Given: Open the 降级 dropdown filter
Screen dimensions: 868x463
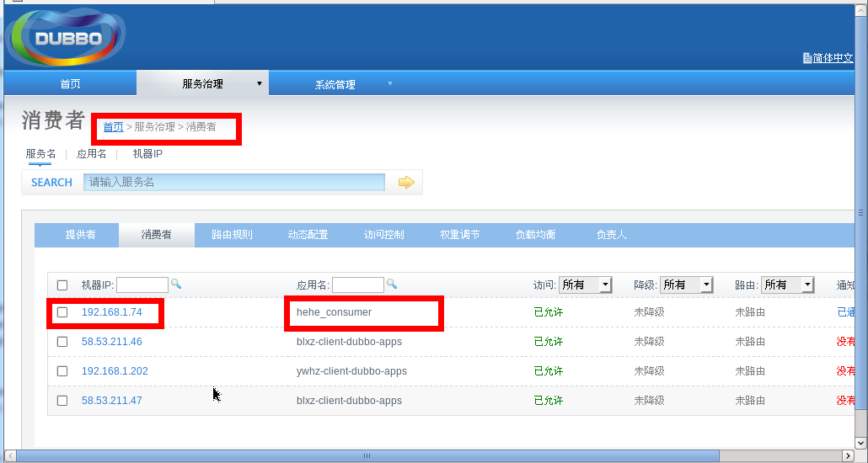Looking at the screenshot, I should (687, 285).
